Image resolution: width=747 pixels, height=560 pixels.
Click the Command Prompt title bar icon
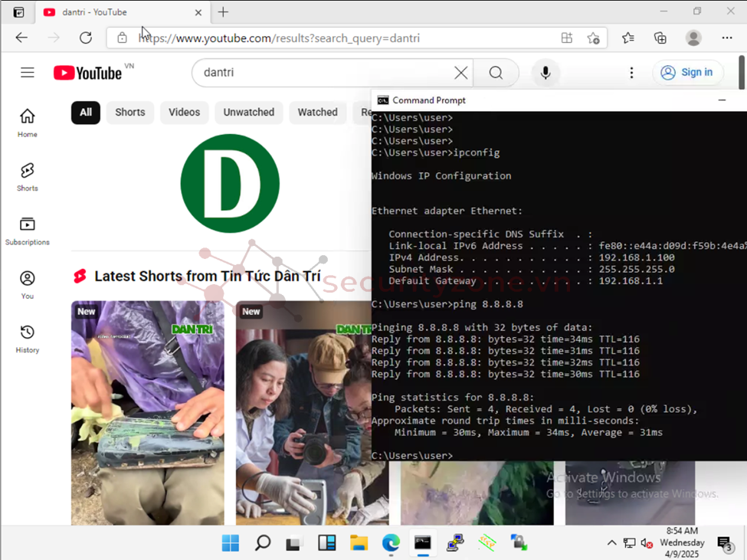tap(382, 100)
